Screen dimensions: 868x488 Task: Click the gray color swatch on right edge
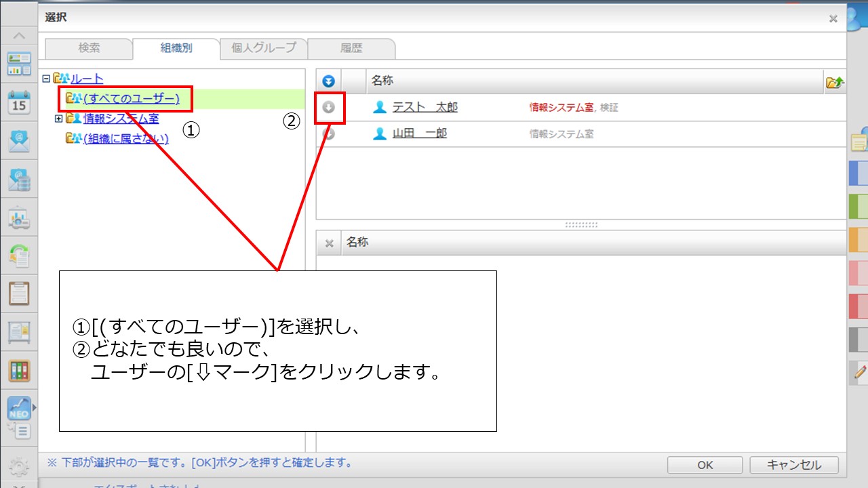pyautogui.click(x=859, y=340)
